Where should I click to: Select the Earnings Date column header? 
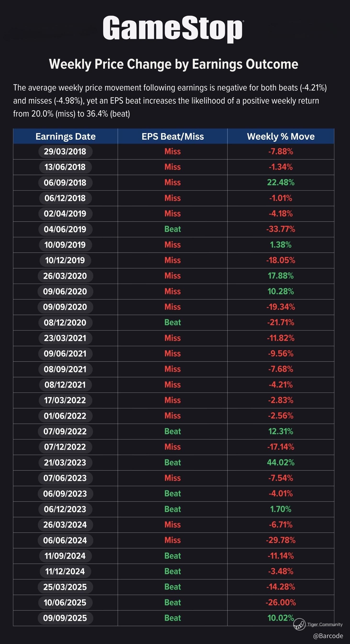click(x=65, y=136)
